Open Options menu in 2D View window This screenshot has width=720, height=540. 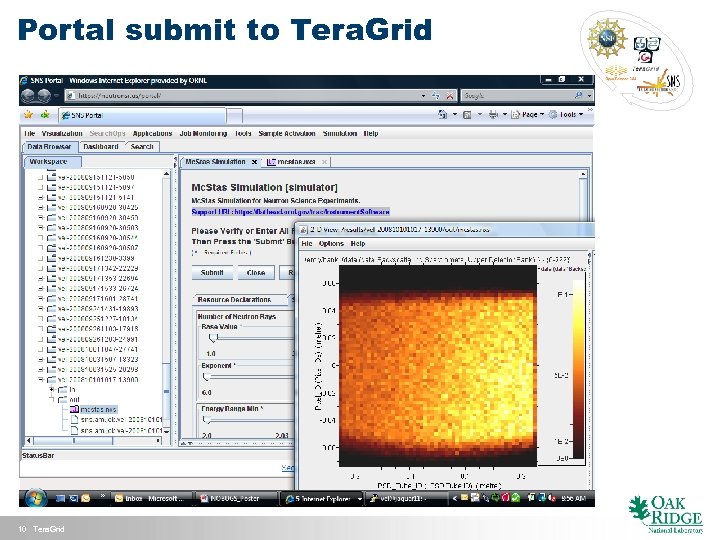pos(331,243)
